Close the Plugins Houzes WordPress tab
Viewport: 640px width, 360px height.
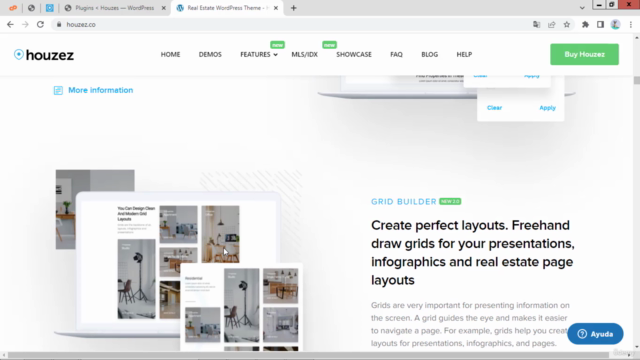click(164, 8)
